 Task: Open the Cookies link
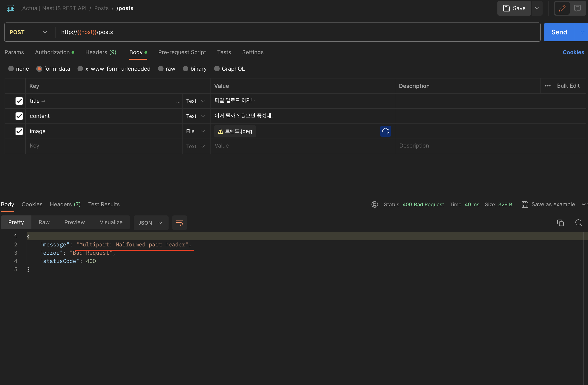(573, 52)
